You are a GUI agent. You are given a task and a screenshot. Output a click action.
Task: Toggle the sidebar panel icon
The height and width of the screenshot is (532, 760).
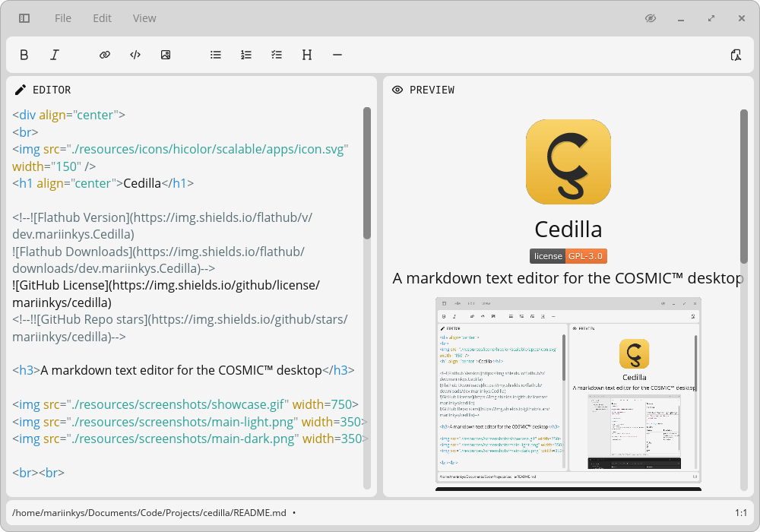click(24, 18)
